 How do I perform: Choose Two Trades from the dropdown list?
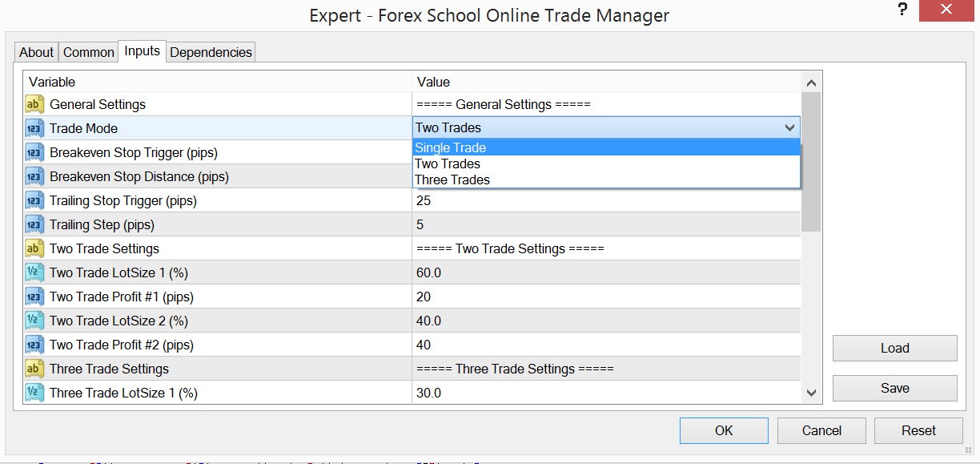tap(606, 163)
